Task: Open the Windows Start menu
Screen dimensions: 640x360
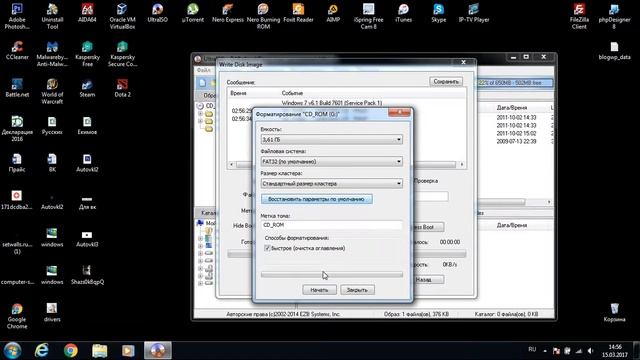Action: [x=12, y=351]
